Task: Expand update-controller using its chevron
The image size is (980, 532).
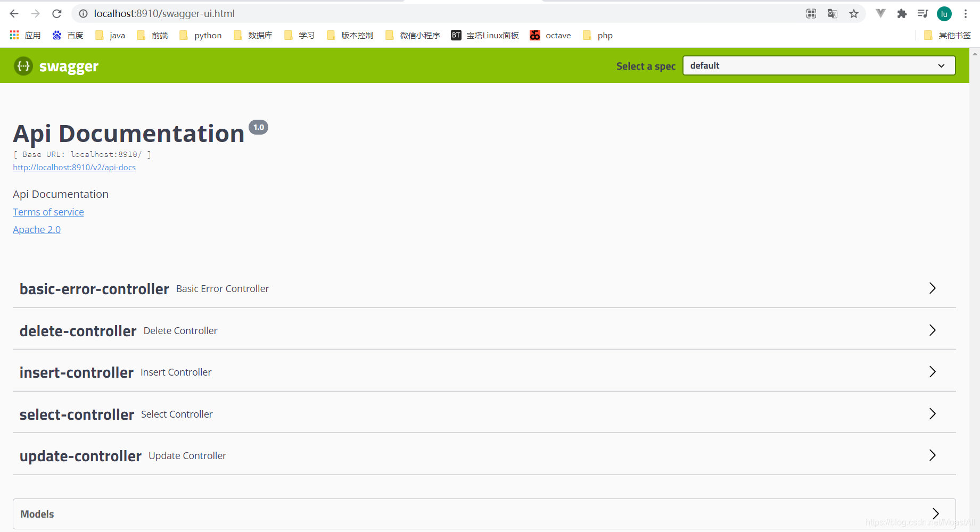Action: (933, 455)
